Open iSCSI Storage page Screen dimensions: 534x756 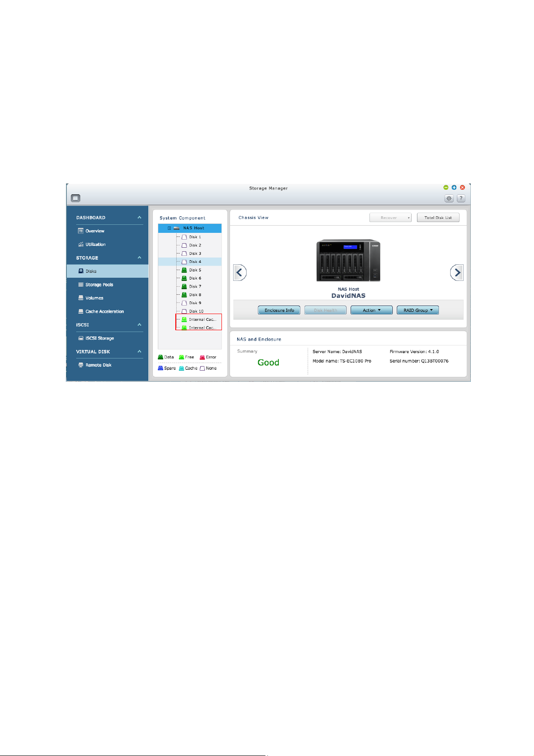pyautogui.click(x=100, y=338)
